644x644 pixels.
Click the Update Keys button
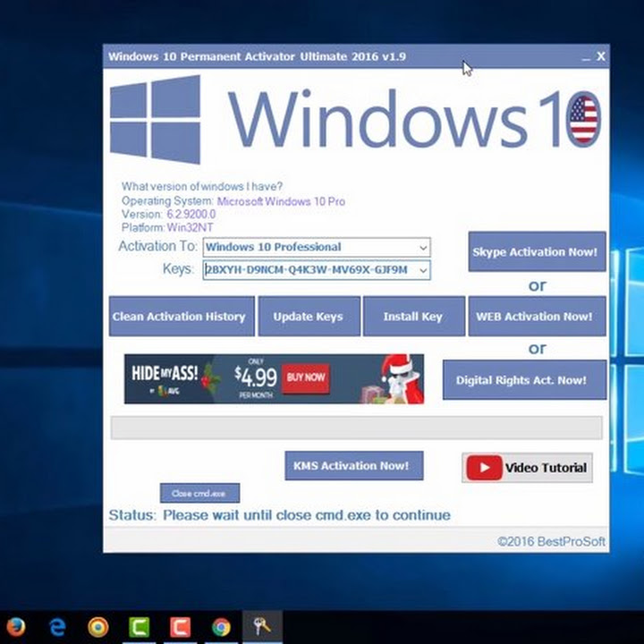[x=309, y=317]
